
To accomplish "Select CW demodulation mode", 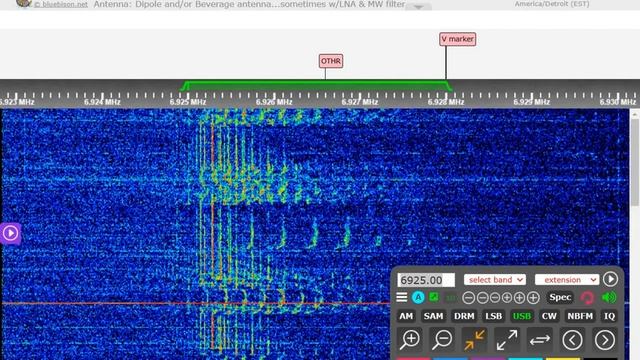I will click(x=549, y=316).
